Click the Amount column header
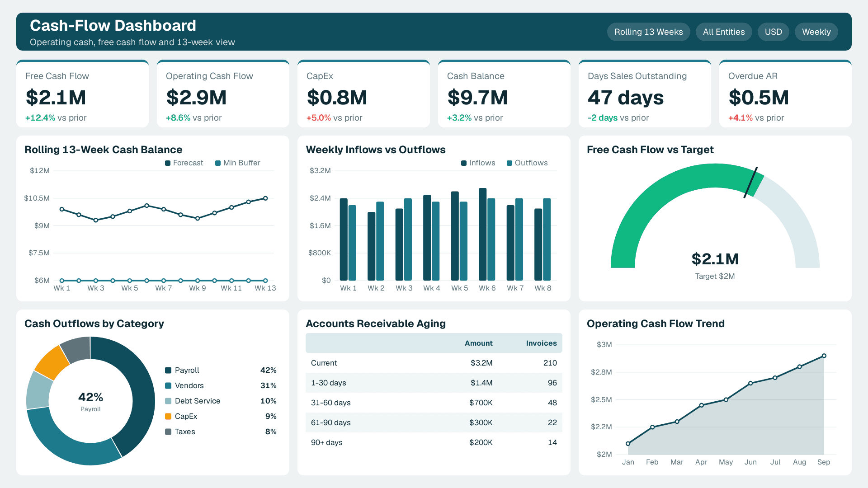This screenshot has height=488, width=868. 478,343
